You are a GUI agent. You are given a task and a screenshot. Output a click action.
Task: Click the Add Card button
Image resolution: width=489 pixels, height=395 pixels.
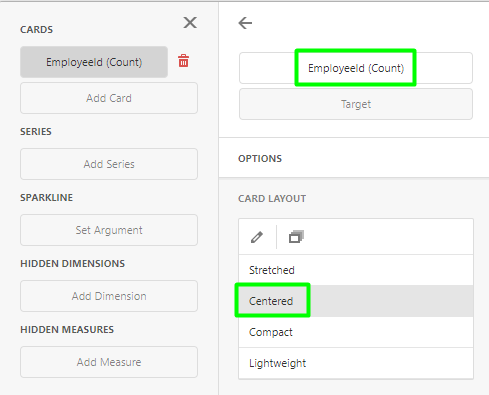tap(109, 98)
